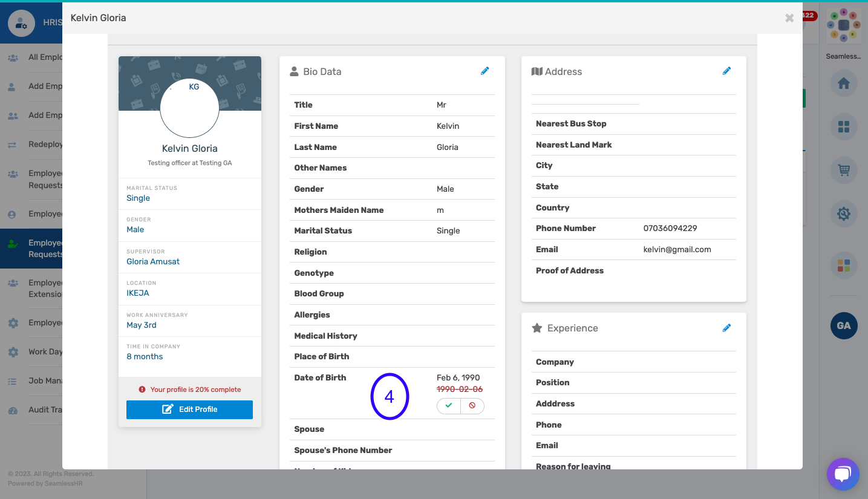Edit the Address section via pencil icon

[x=726, y=71]
